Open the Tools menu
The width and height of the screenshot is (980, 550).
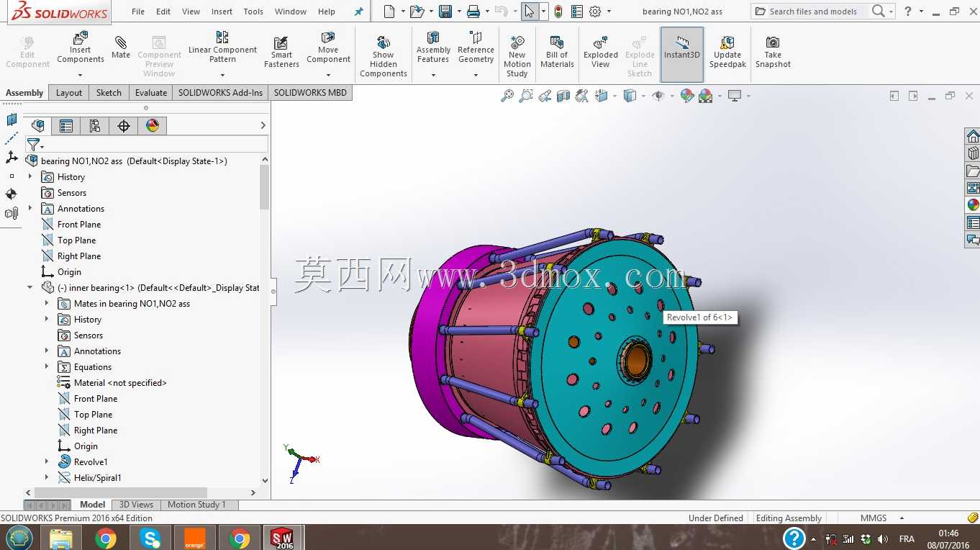click(x=253, y=12)
